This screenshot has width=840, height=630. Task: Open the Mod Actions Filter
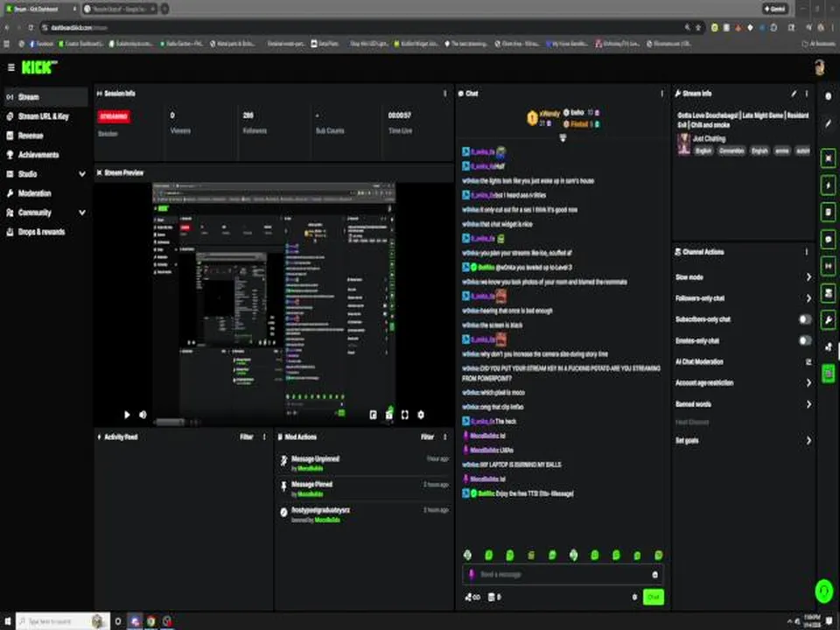tap(427, 437)
